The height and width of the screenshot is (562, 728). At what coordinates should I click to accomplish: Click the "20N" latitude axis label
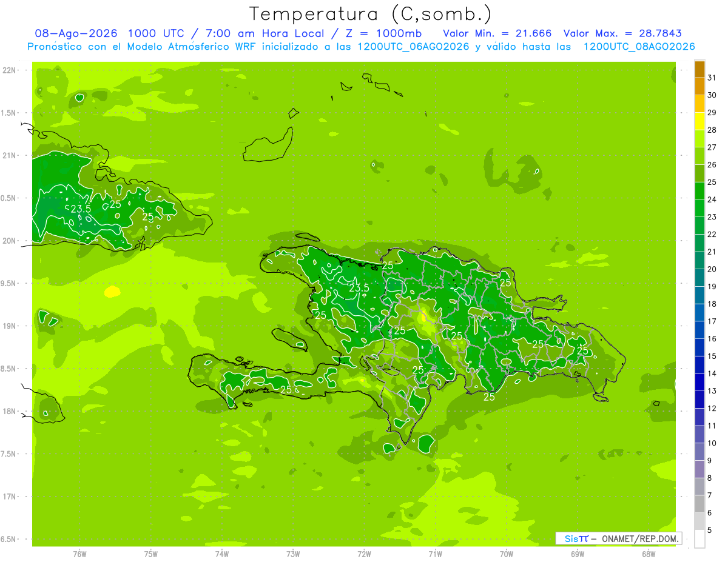click(x=10, y=241)
